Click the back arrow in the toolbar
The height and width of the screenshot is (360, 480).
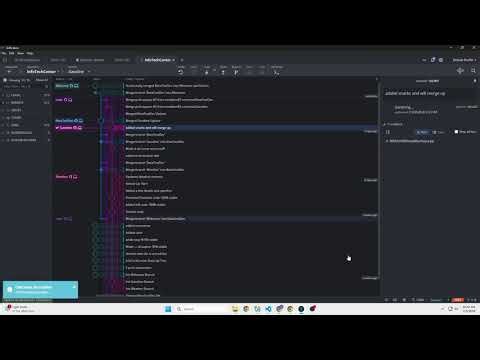[x=9, y=72]
